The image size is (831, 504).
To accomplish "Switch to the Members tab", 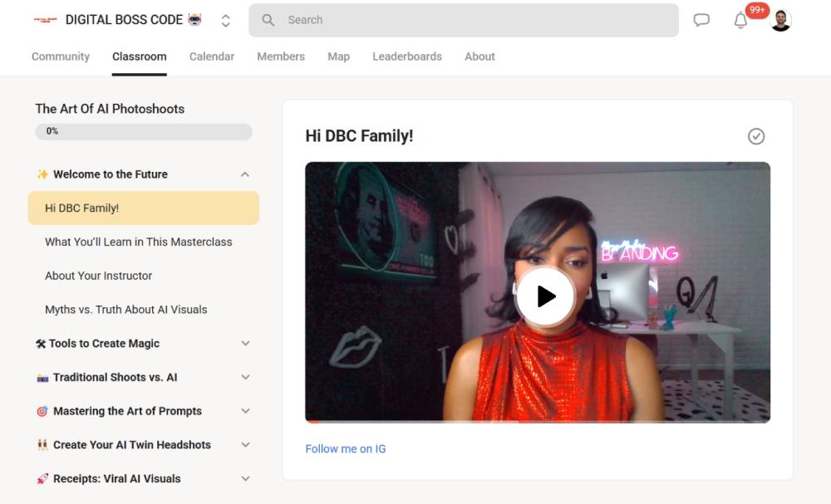I will pos(281,56).
